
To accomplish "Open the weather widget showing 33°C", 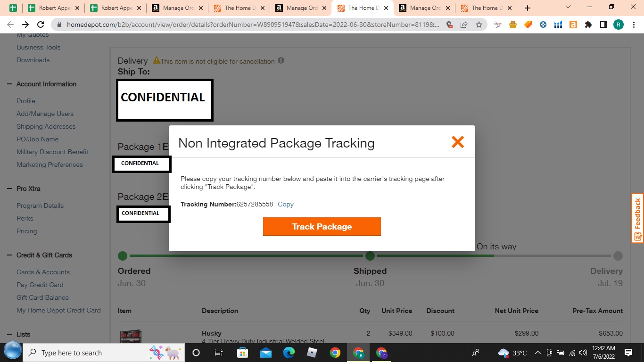I will point(513,353).
